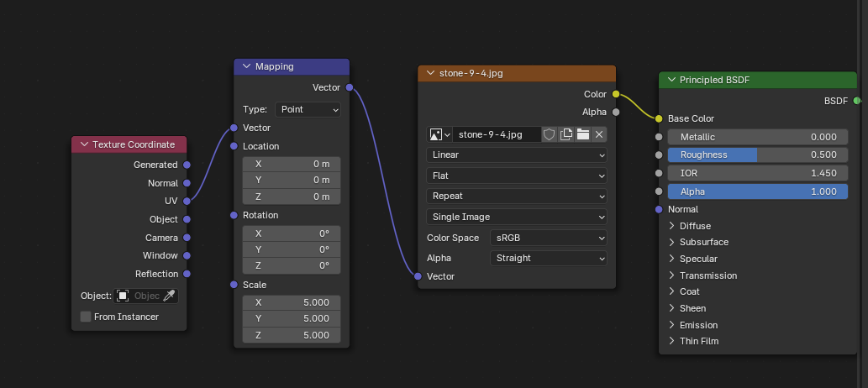Click the Metallic input socket
This screenshot has height=388, width=868.
659,137
